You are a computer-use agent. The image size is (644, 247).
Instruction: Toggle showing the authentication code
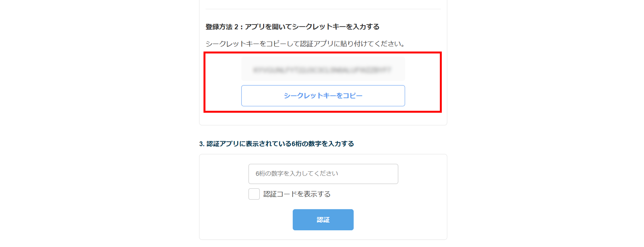coord(254,194)
